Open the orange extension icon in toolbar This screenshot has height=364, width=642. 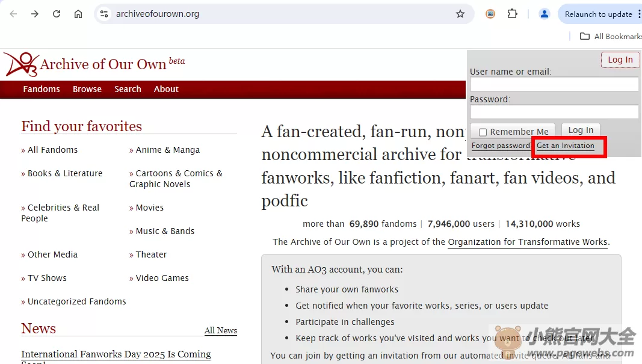[x=490, y=14]
